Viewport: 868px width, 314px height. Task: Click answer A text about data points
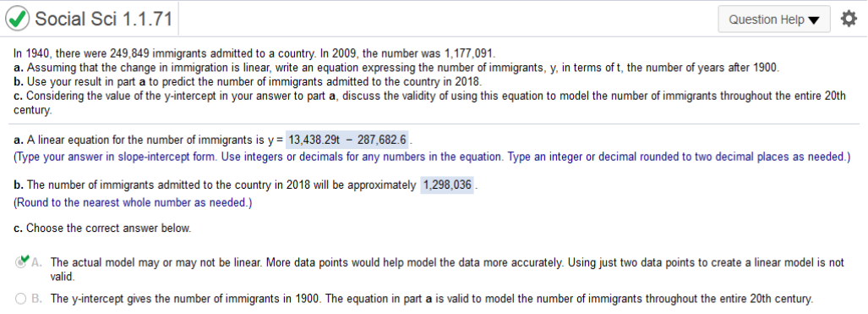tap(447, 269)
